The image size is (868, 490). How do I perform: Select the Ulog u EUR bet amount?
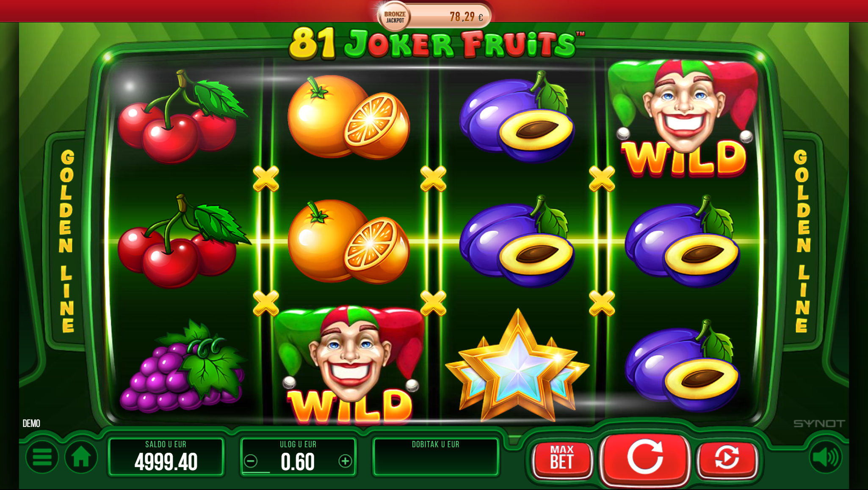pos(298,462)
